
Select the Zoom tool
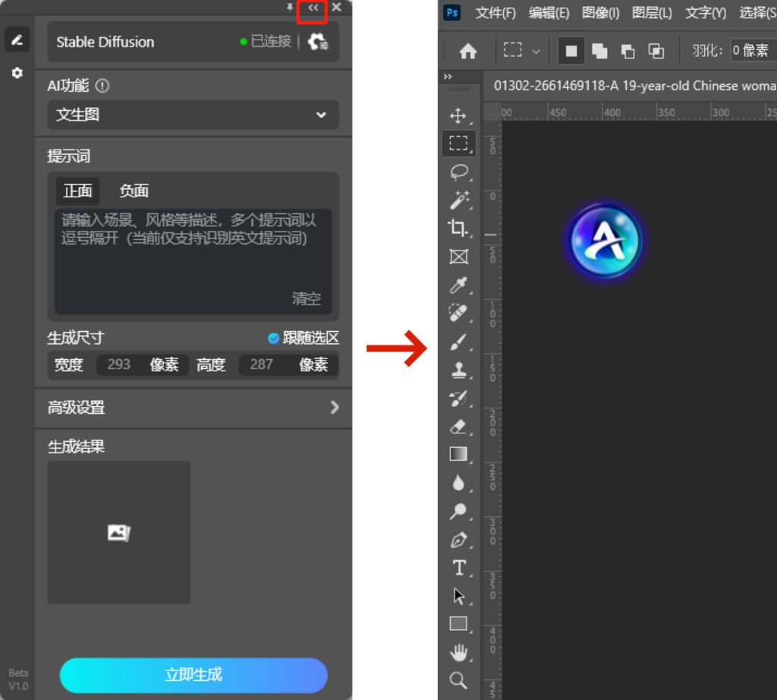458,681
